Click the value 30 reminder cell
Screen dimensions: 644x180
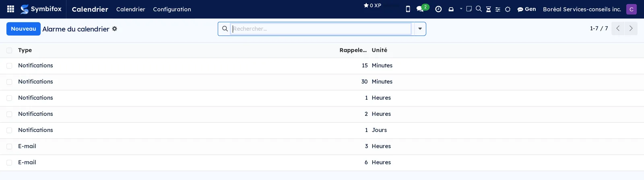(364, 82)
